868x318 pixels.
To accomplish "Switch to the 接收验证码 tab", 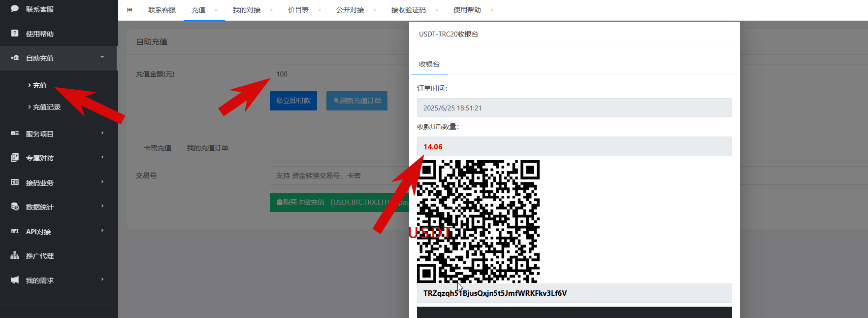I will pyautogui.click(x=409, y=10).
